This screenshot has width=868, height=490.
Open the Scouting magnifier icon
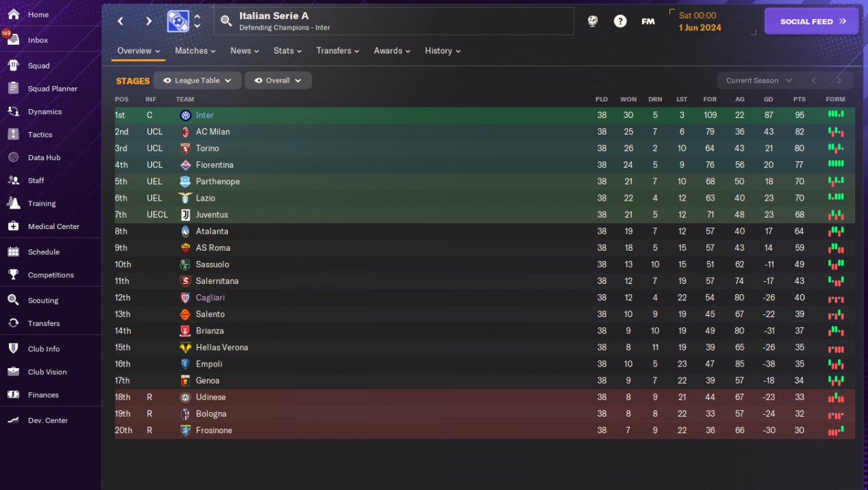(13, 300)
